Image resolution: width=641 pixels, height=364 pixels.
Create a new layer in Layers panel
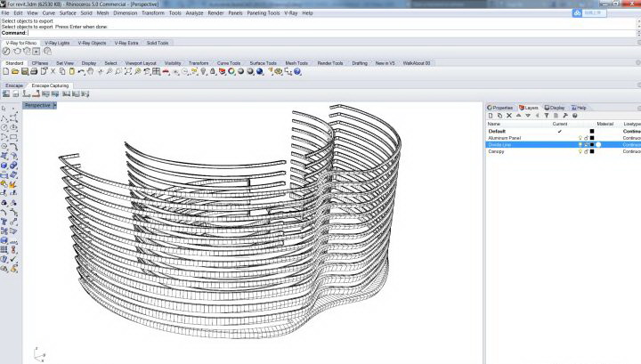tap(491, 116)
